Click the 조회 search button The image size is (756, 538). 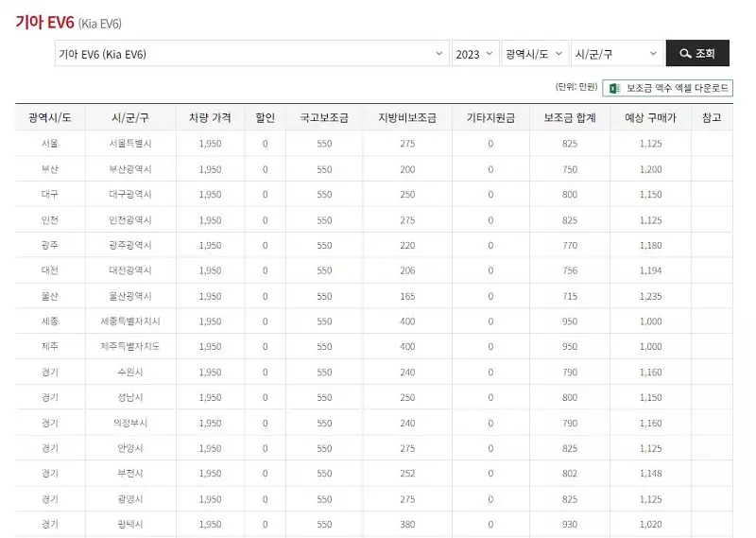697,53
